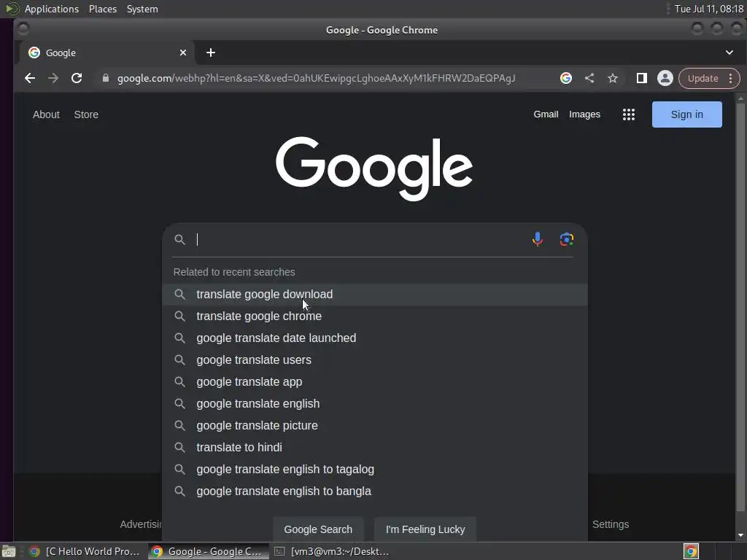Switch to C Hello World taskbar window

coord(85,551)
